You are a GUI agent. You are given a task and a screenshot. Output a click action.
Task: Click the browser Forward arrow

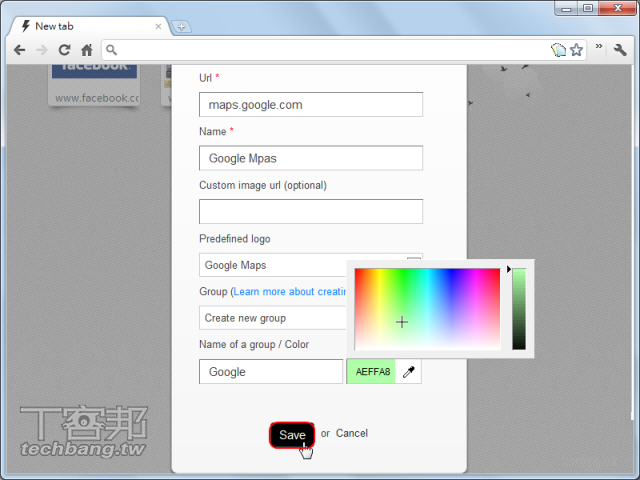tap(41, 49)
